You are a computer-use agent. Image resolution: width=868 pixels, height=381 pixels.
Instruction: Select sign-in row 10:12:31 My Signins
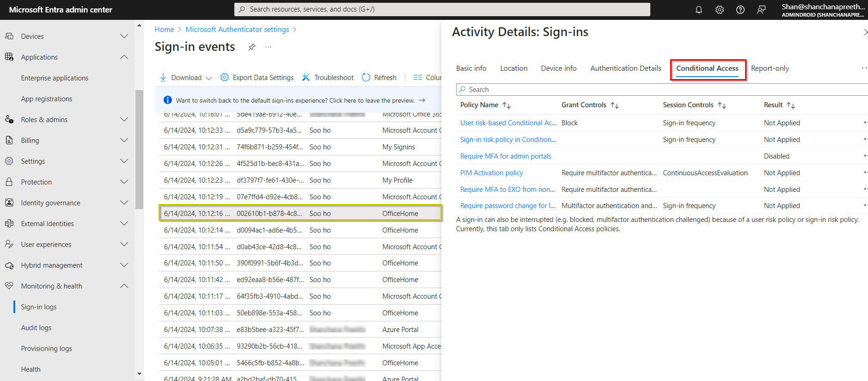300,147
